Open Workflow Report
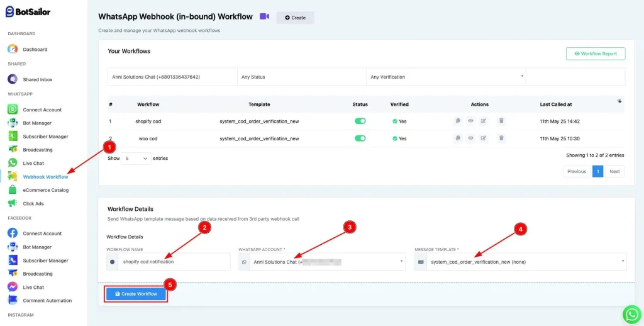 click(596, 53)
